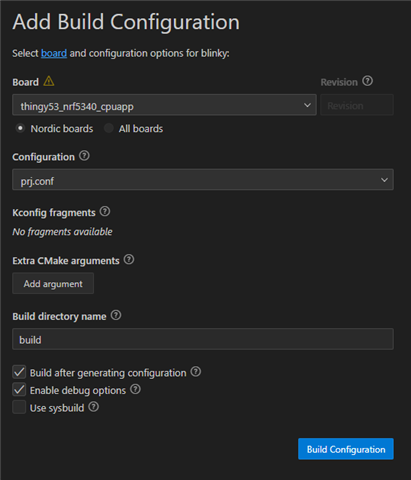Uncheck Build after generating configuration
411x480 pixels.
(x=19, y=372)
